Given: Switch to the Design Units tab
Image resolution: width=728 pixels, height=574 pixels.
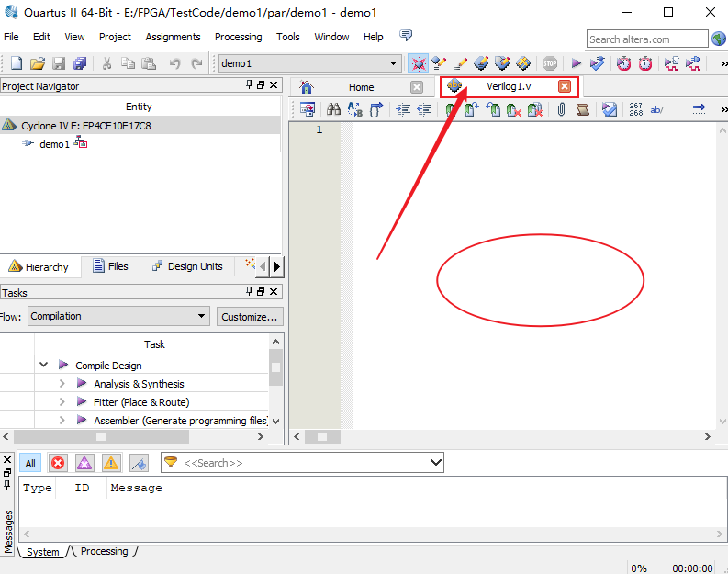Looking at the screenshot, I should [187, 266].
